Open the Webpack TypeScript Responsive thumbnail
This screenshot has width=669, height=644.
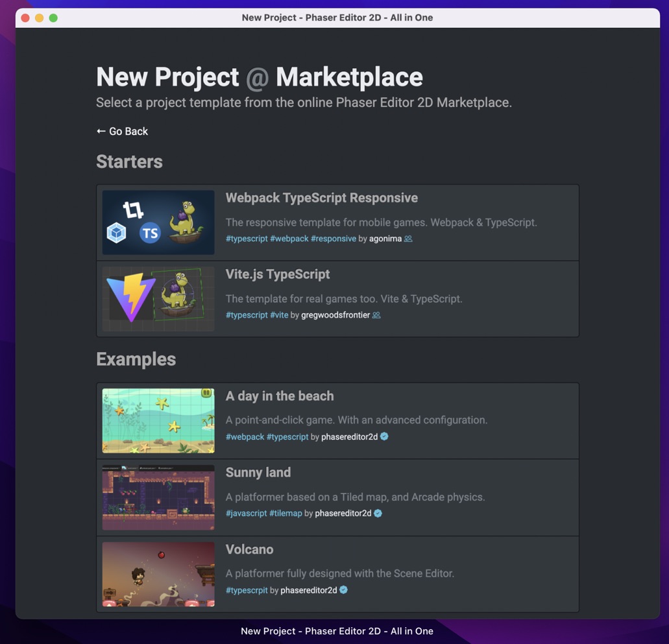pyautogui.click(x=158, y=222)
